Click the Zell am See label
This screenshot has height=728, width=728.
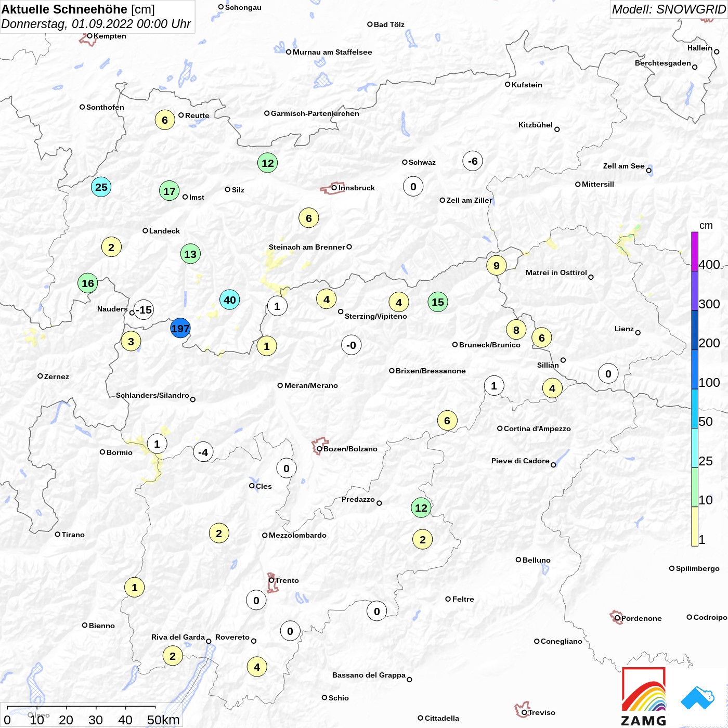624,166
